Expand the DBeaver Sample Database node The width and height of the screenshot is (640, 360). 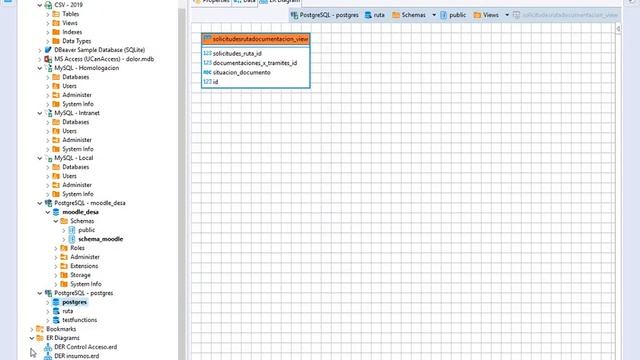tap(40, 50)
